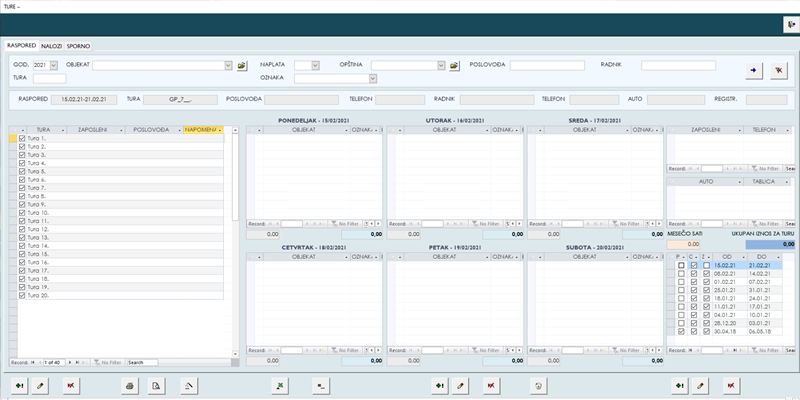Toggle the checkbox for Tura 10.

pos(23,213)
